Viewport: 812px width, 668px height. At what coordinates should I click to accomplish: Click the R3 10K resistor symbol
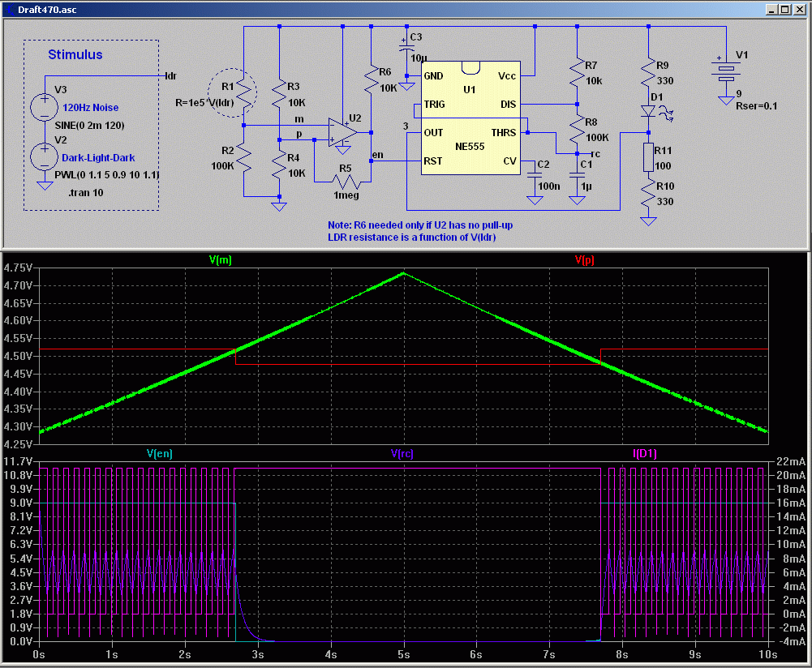tap(279, 95)
